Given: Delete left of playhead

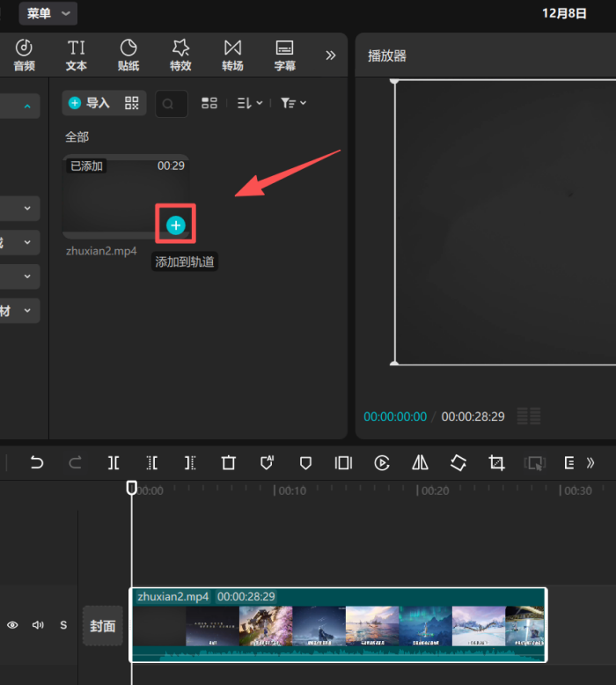Looking at the screenshot, I should [x=152, y=462].
